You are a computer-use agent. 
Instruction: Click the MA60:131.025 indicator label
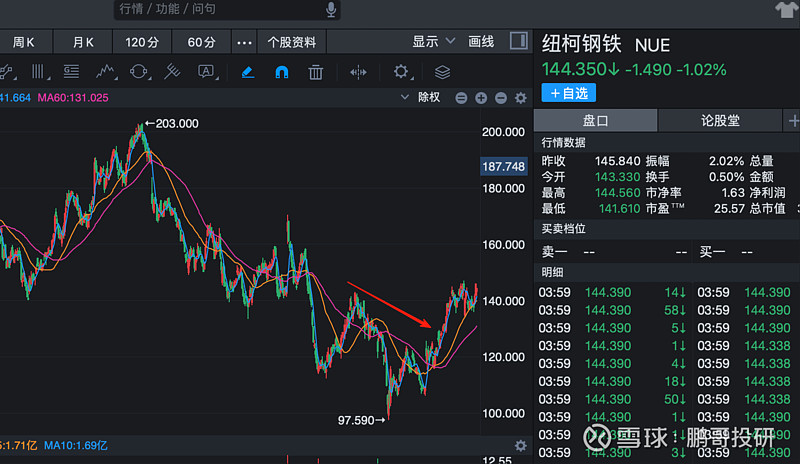click(73, 97)
